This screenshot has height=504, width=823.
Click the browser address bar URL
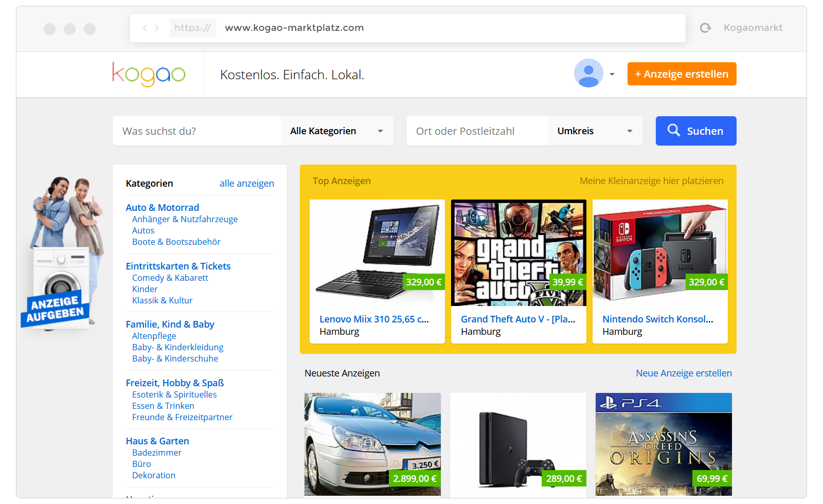[x=294, y=28]
